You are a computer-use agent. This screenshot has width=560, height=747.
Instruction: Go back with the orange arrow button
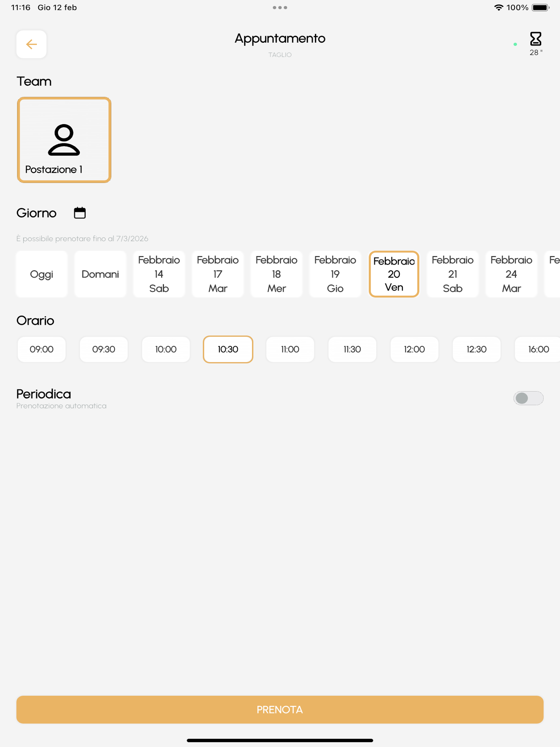point(31,44)
